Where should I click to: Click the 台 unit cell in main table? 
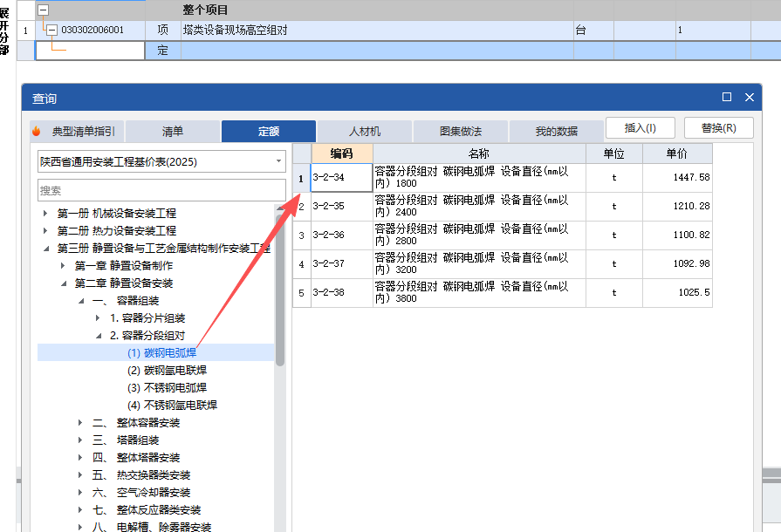[593, 30]
